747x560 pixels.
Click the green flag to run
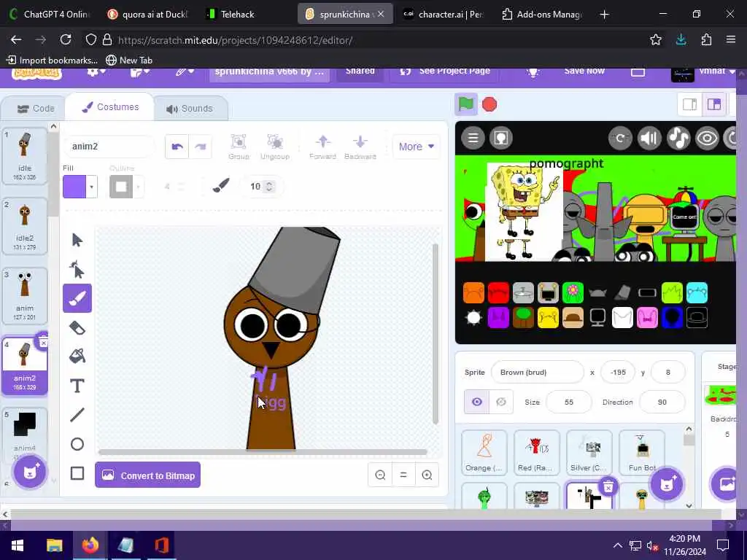[x=466, y=104]
